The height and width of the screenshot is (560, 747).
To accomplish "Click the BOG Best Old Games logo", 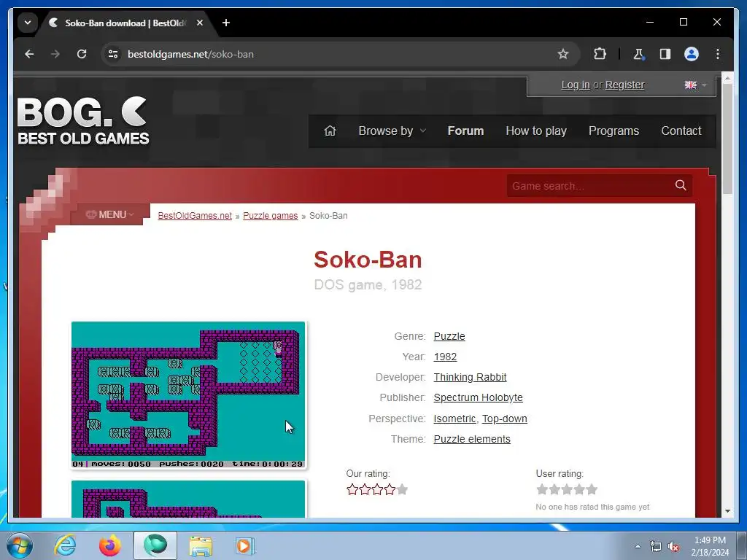I will point(83,121).
